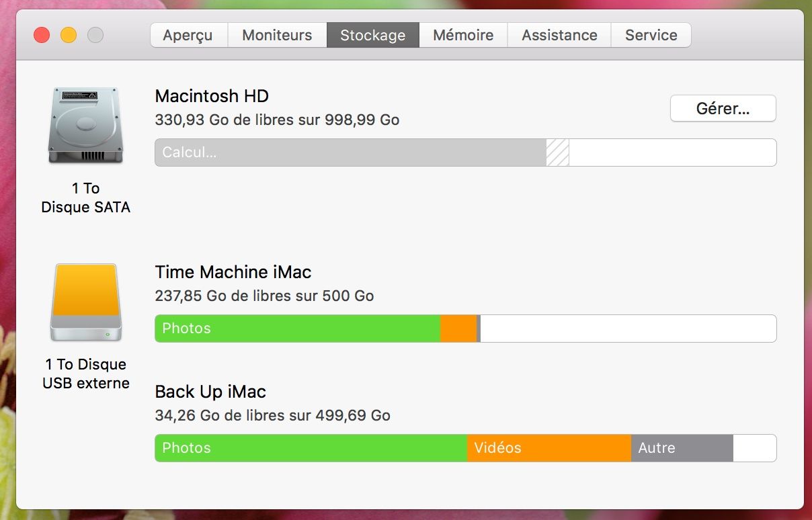Click orange segment of Time Machine iMac bar

point(458,329)
